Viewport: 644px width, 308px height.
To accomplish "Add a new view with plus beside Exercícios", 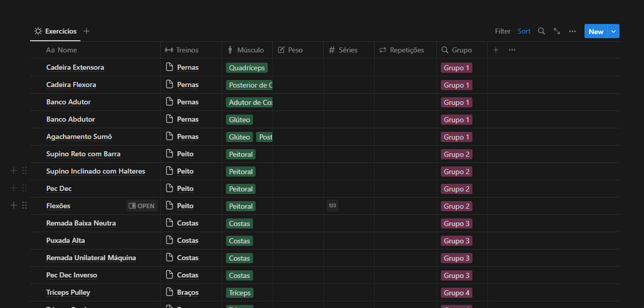I will click(87, 31).
